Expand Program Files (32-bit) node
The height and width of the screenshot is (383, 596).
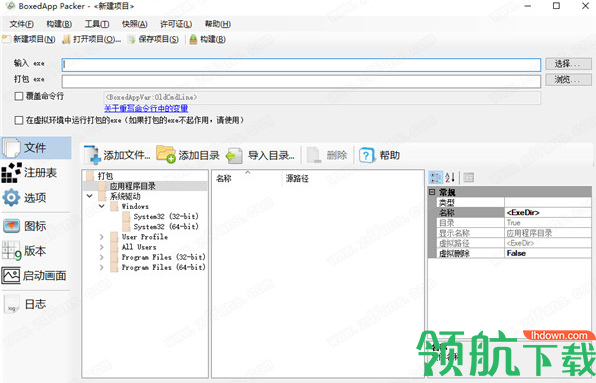101,257
